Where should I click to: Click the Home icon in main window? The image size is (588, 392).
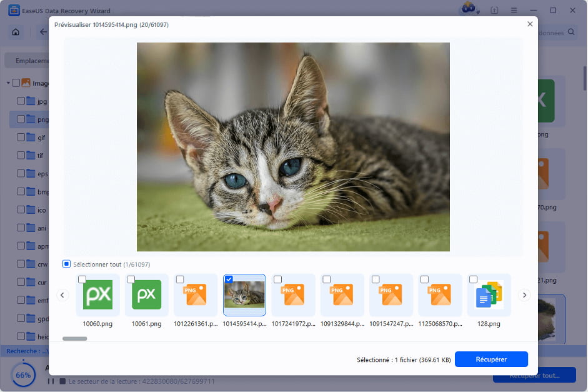point(16,32)
